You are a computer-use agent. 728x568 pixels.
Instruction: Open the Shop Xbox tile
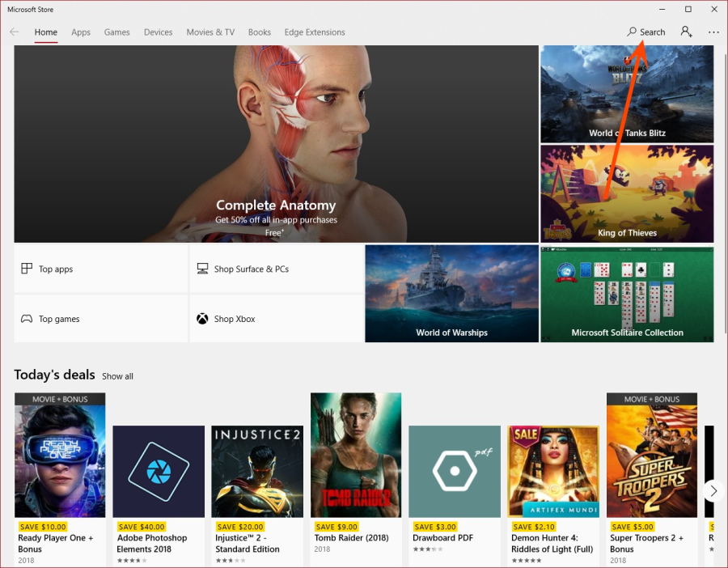[x=277, y=319]
